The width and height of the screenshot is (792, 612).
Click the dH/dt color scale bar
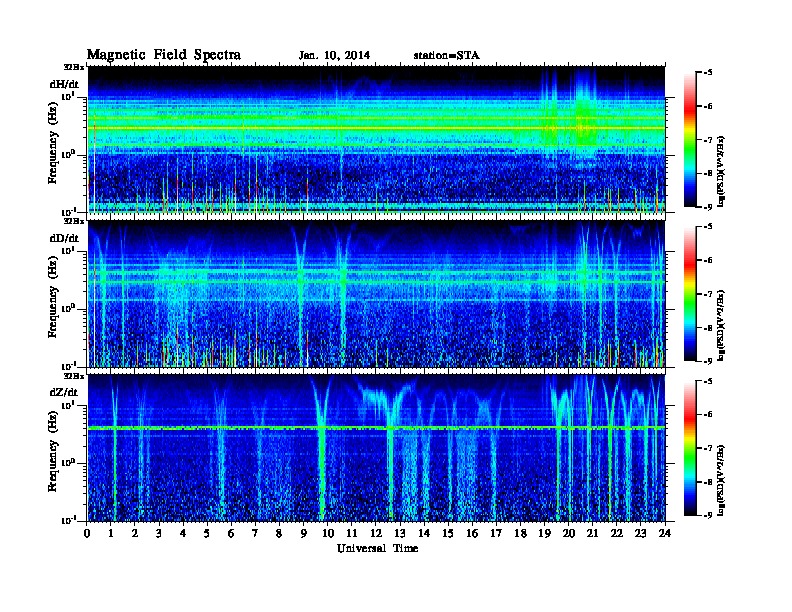tap(689, 140)
